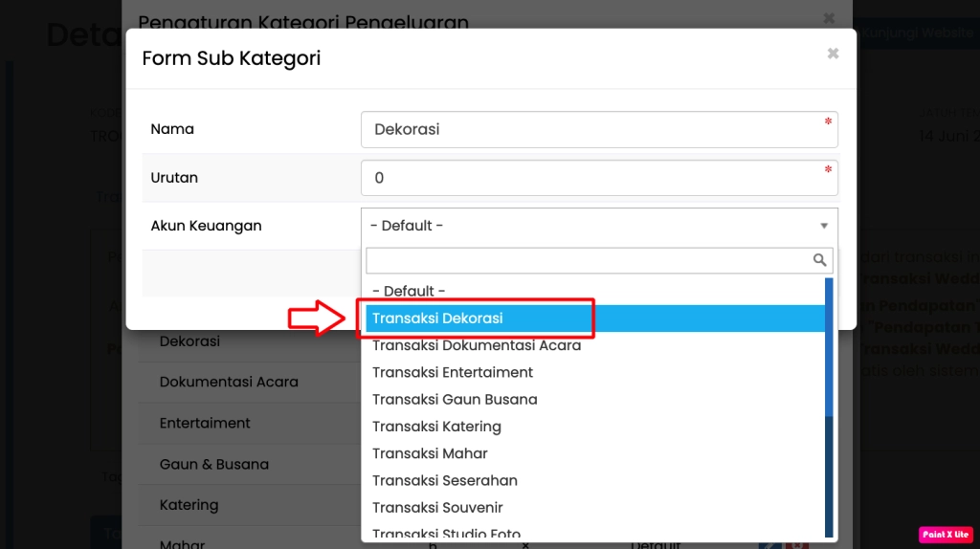
Task: Close the Pengaturan Kategori Pengeluaran dialog behind
Action: pyautogui.click(x=829, y=17)
